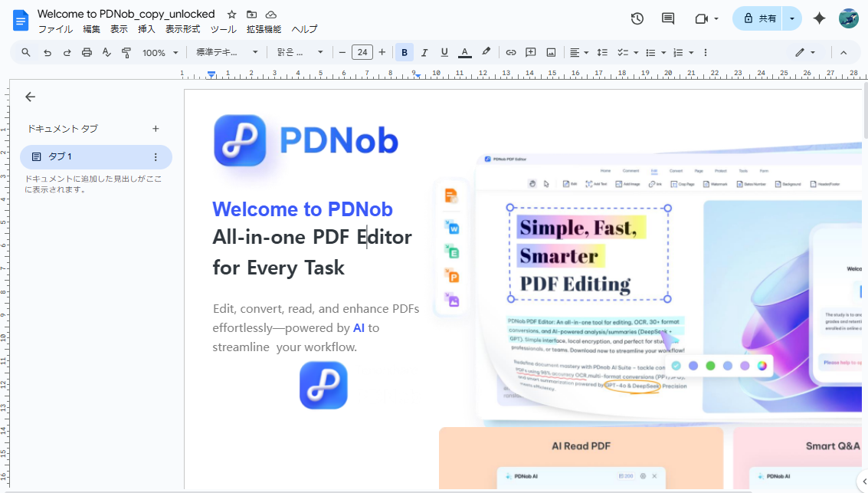868x493 pixels.
Task: Click the font size field showing 24
Action: 362,53
